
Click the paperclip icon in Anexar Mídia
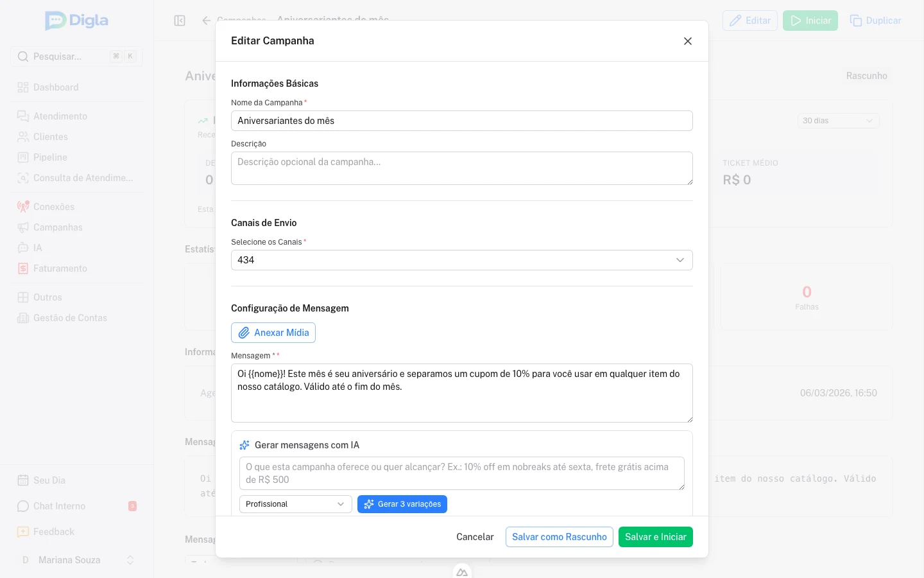pyautogui.click(x=244, y=333)
